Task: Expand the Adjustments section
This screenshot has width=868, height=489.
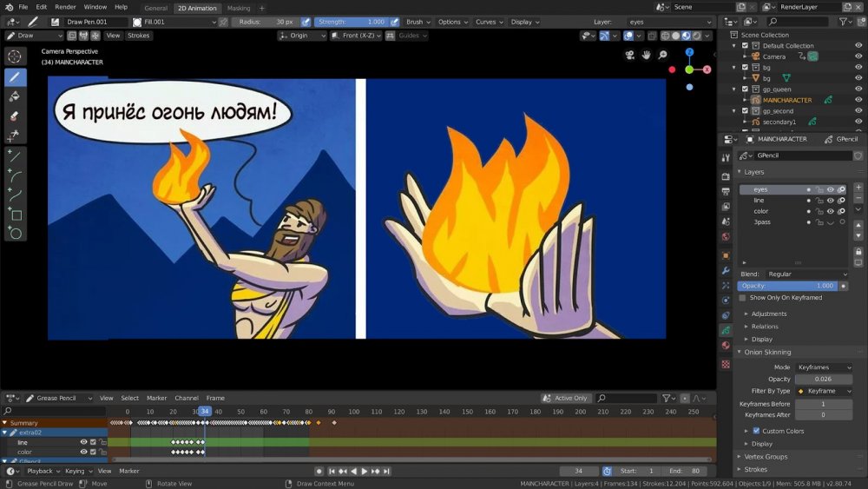Action: click(768, 314)
